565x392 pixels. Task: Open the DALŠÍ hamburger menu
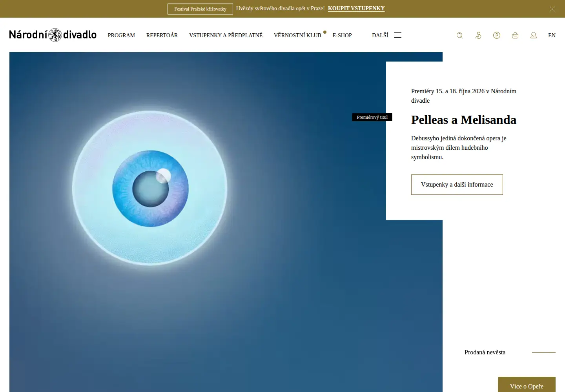pyautogui.click(x=387, y=35)
